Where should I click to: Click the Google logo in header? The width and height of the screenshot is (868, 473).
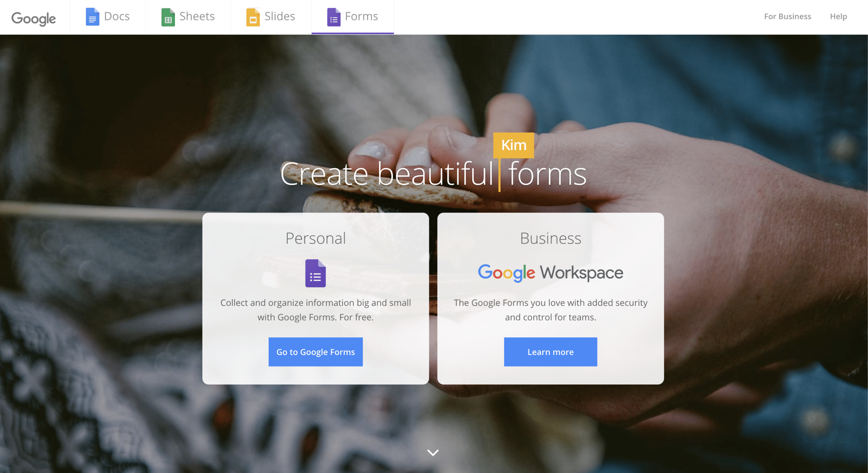tap(34, 18)
